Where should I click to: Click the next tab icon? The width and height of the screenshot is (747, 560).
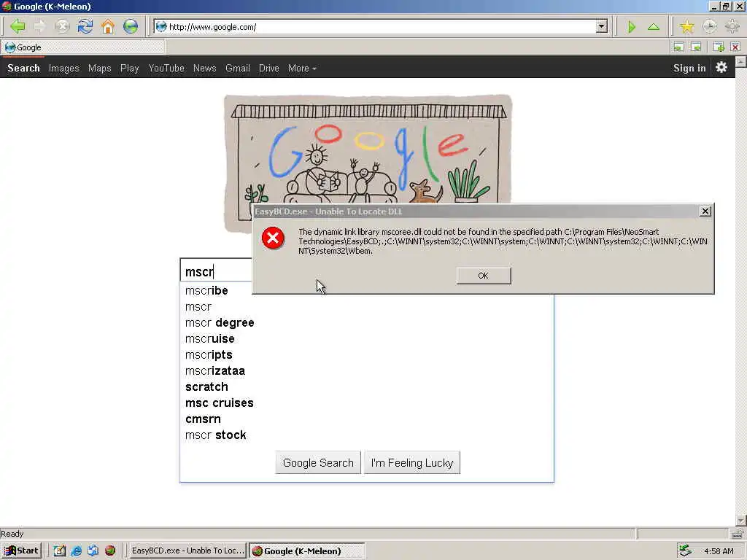pyautogui.click(x=696, y=47)
